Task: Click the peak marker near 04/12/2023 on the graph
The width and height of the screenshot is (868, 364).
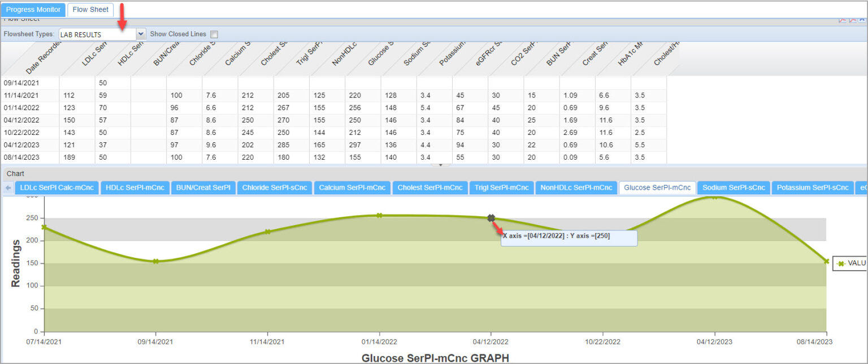Action: (x=714, y=199)
